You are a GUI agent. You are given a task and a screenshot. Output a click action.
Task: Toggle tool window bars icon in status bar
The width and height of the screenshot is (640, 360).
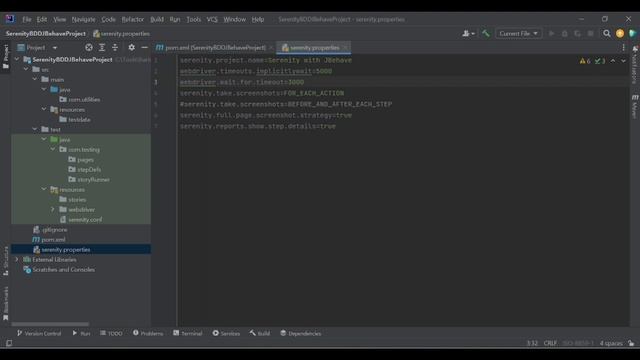(9, 343)
